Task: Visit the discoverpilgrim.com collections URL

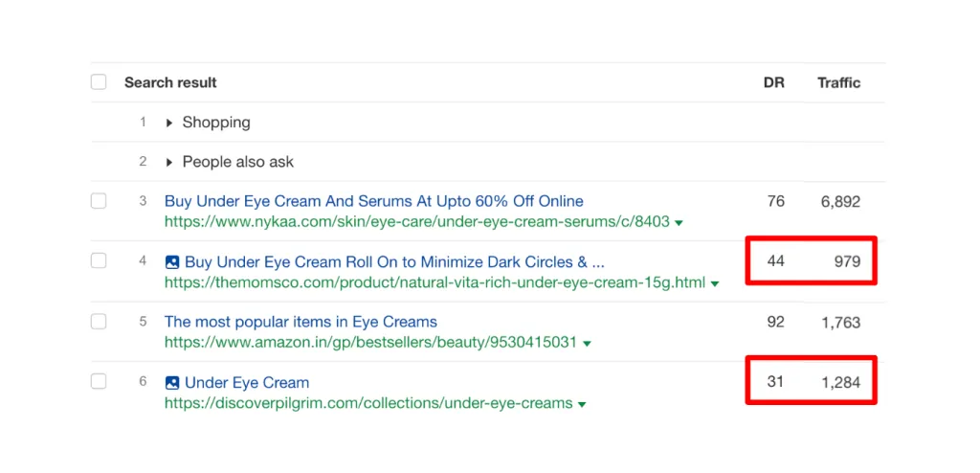Action: (368, 403)
